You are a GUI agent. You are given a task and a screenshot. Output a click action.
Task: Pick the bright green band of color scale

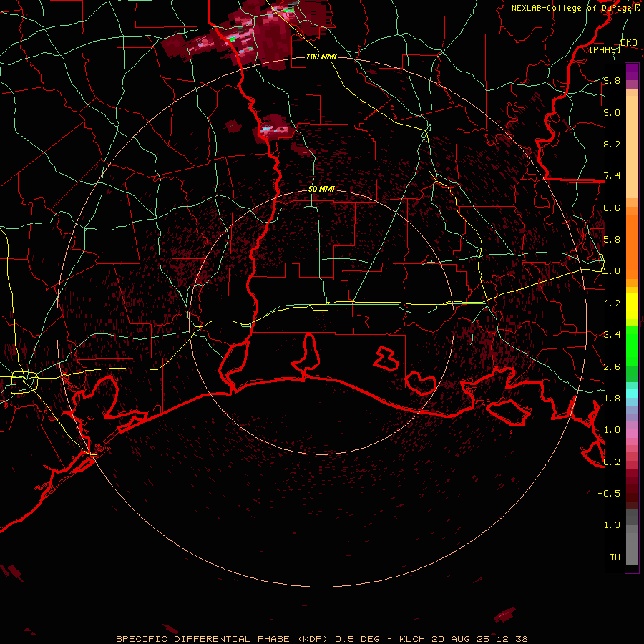[x=632, y=345]
